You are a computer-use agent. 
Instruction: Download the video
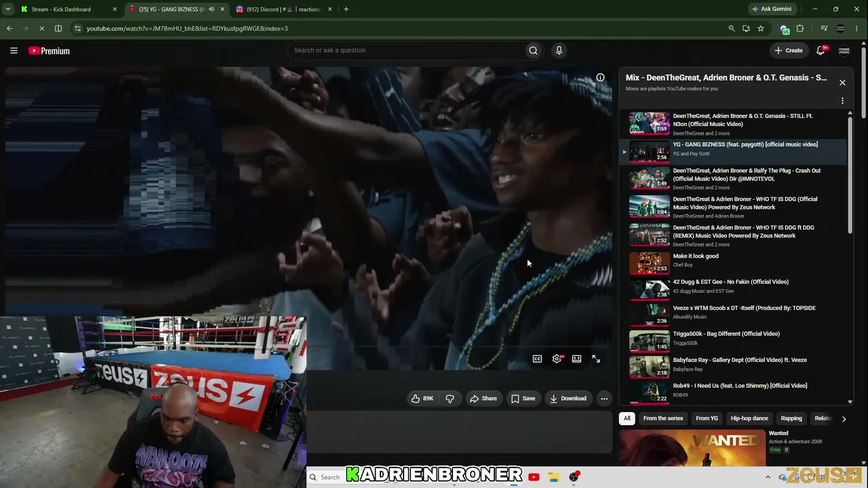click(568, 399)
